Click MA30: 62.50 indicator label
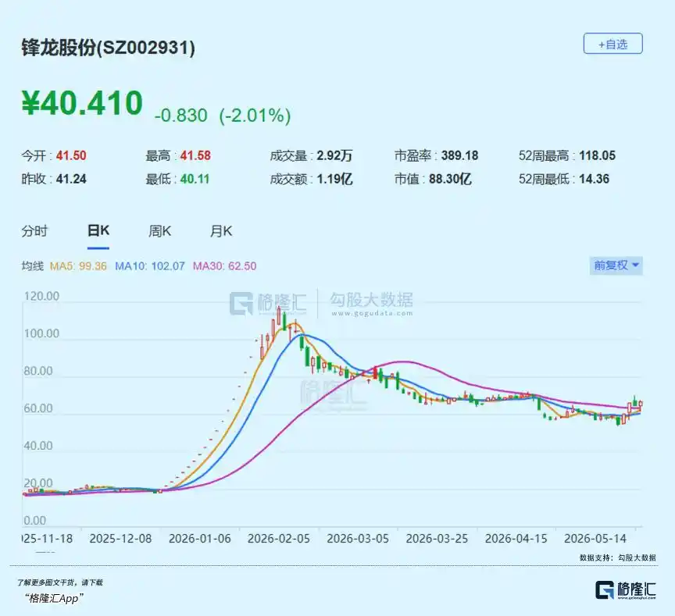675x616 pixels. 224,266
